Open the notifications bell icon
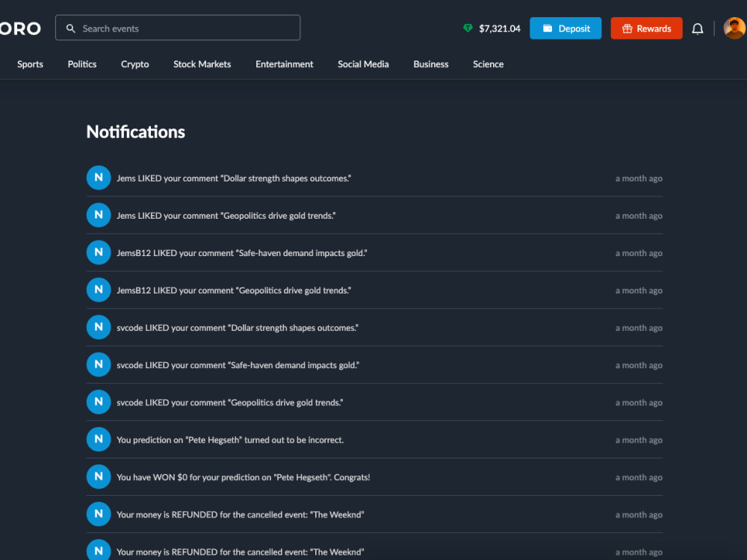Screen dimensions: 747x560 click(698, 28)
